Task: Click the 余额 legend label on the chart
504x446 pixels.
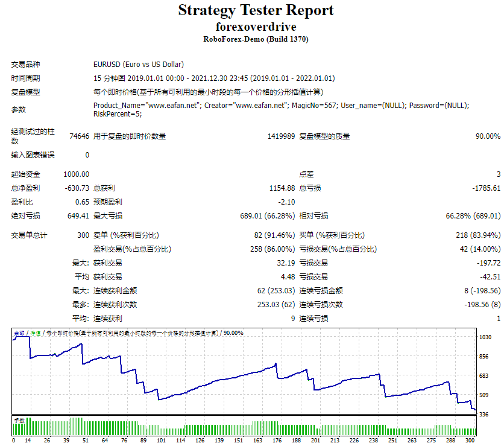Action: (x=18, y=332)
